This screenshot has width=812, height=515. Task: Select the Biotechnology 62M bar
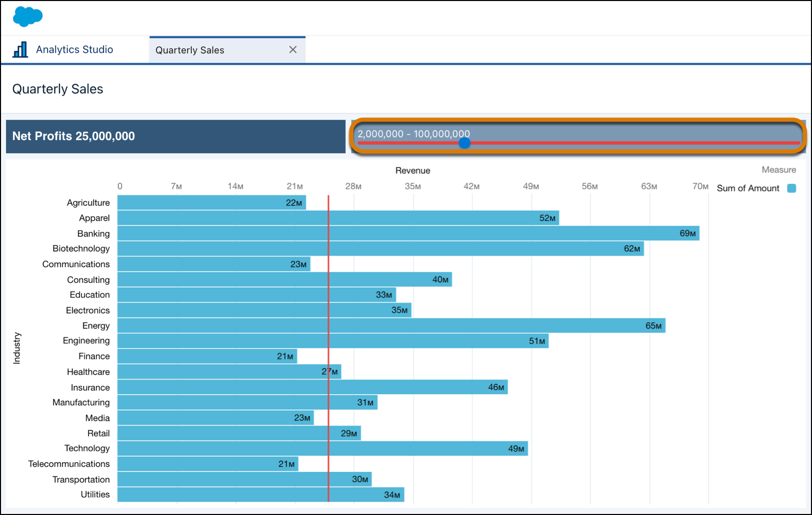[381, 248]
